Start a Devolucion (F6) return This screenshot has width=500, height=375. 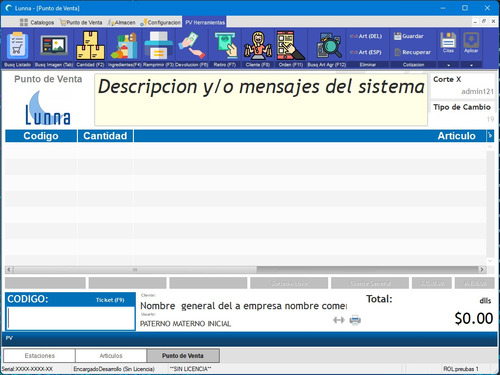coord(192,49)
